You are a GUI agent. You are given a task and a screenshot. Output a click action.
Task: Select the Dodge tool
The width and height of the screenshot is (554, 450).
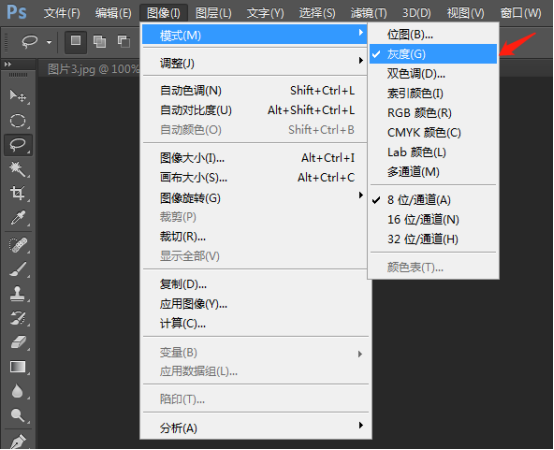coord(18,415)
